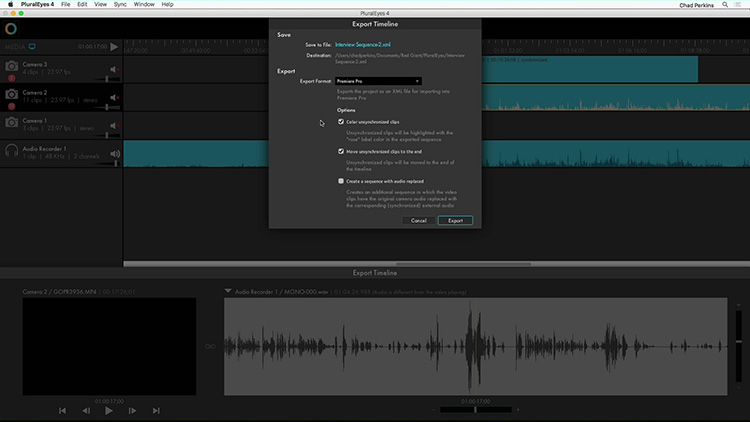Click the Export button in the dialog
The height and width of the screenshot is (422, 750).
(x=455, y=221)
